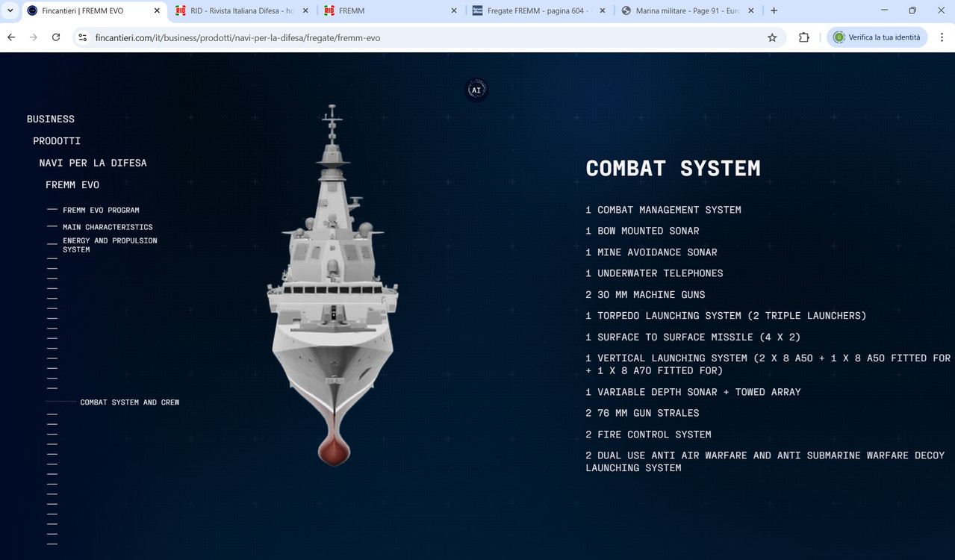955x560 pixels.
Task: Bookmark this page with the star icon
Action: 772,37
